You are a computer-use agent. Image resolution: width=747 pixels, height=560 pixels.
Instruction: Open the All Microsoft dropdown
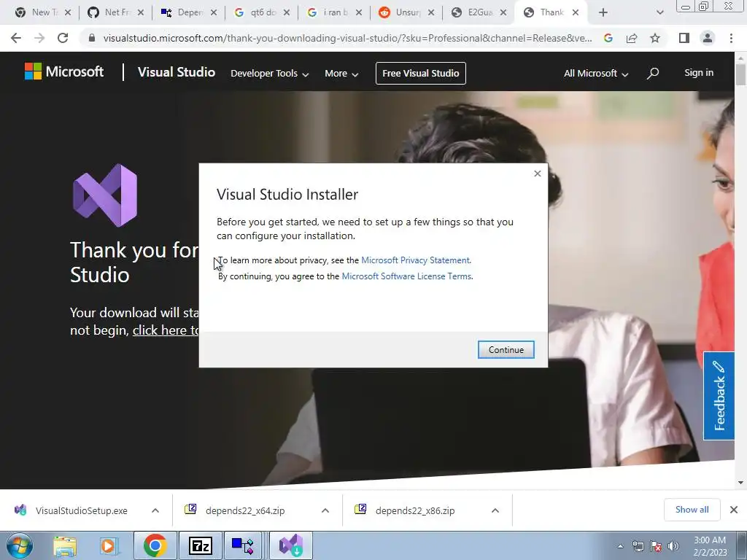tap(596, 74)
